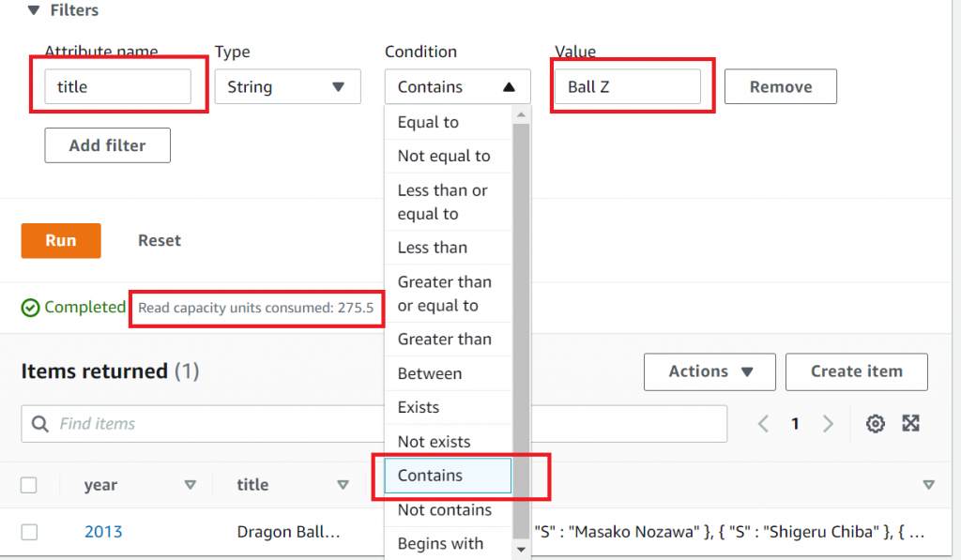
Task: Click the condition list scrollbar
Action: pyautogui.click(x=521, y=319)
